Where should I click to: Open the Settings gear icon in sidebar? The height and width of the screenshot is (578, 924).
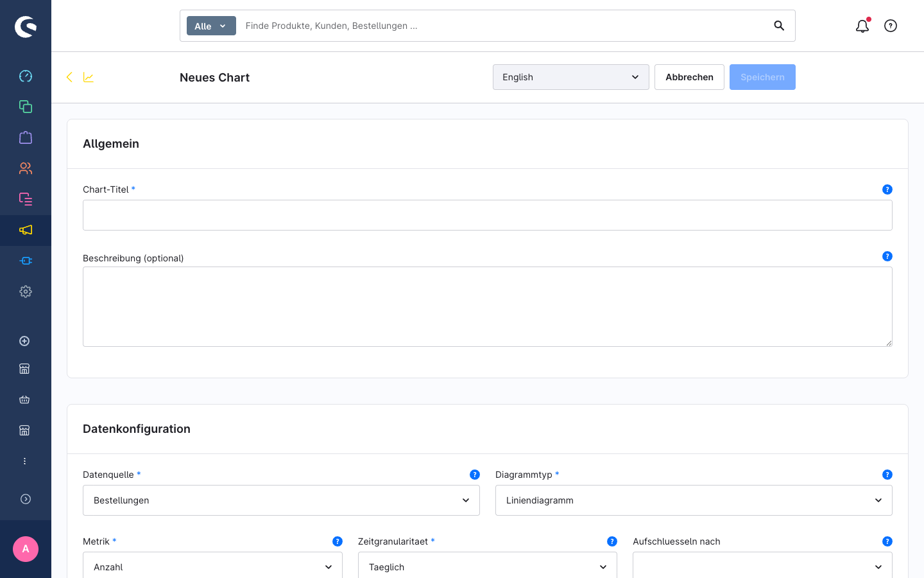[26, 292]
